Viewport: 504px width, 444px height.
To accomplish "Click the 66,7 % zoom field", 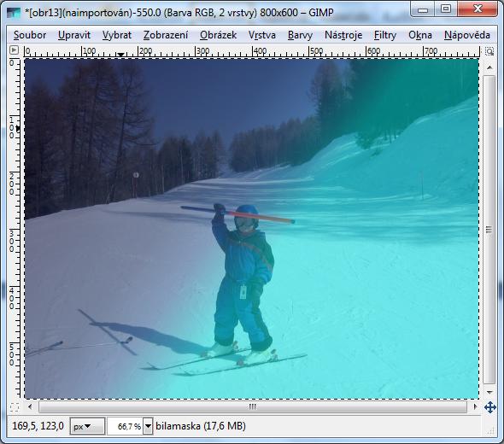I will (125, 427).
